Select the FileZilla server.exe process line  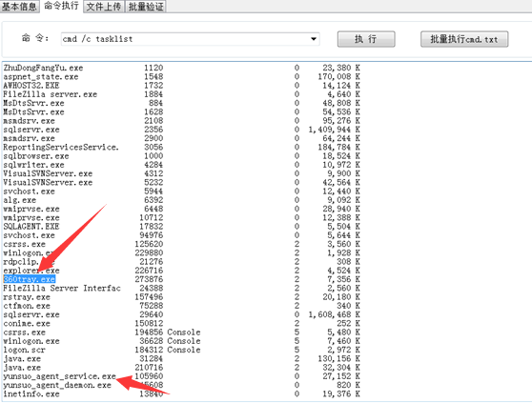[x=181, y=94]
